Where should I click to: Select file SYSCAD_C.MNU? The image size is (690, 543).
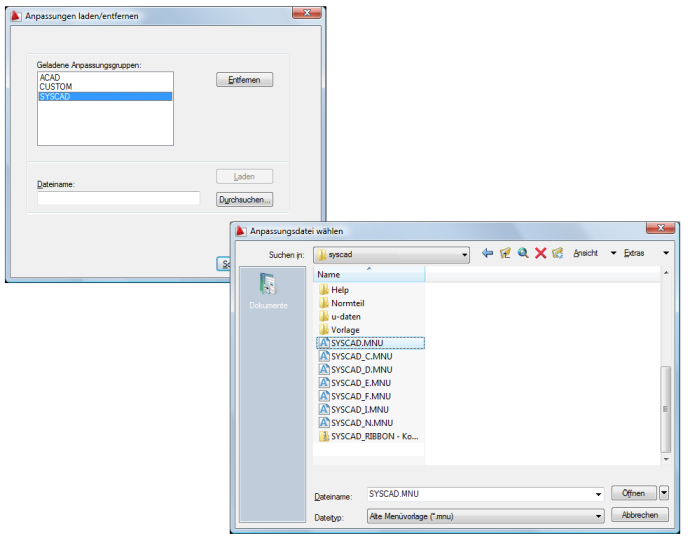tap(356, 356)
